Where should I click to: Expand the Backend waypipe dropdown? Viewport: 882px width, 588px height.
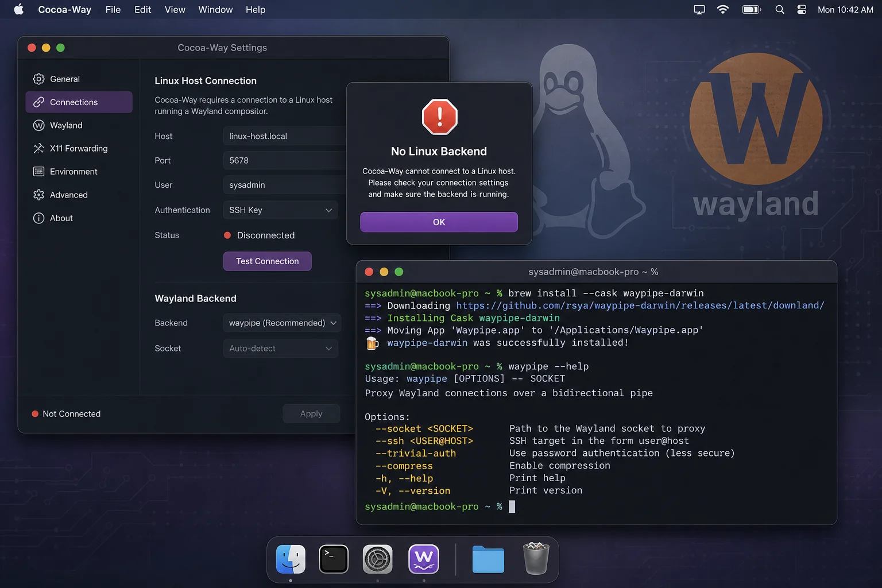[x=282, y=323]
